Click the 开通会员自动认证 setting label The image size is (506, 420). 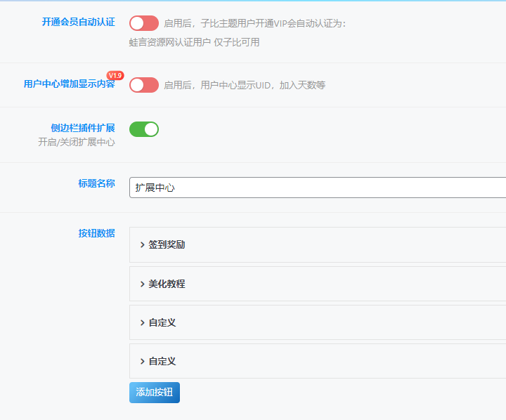point(78,22)
